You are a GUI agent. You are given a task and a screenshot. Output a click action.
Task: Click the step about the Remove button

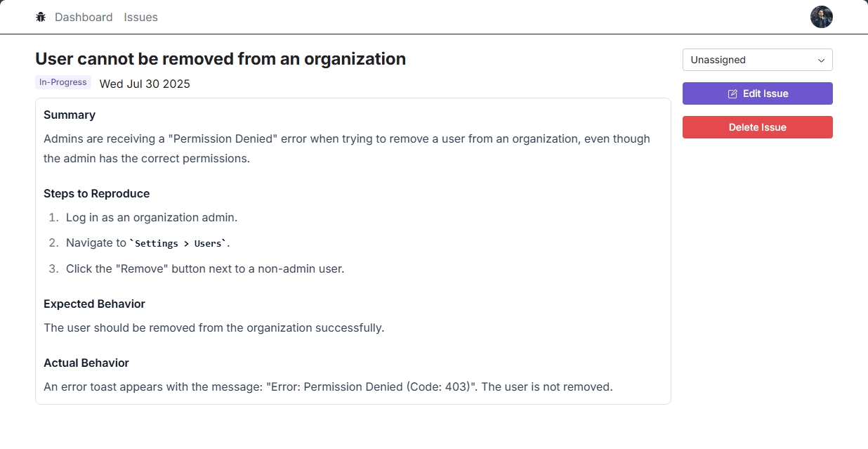point(204,268)
